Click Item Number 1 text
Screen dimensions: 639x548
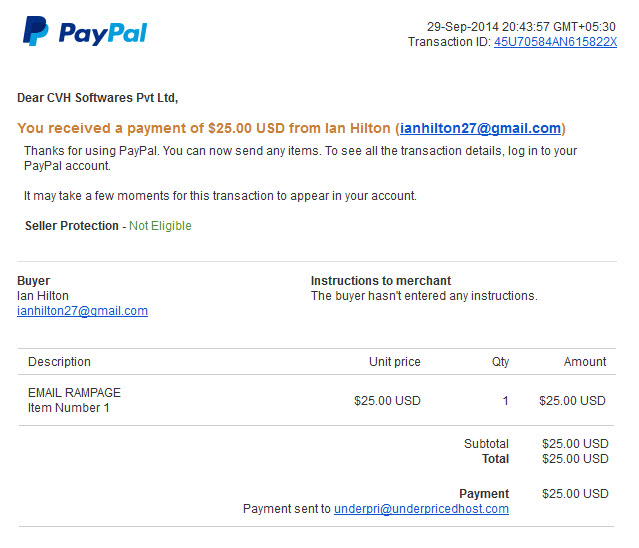(68, 408)
